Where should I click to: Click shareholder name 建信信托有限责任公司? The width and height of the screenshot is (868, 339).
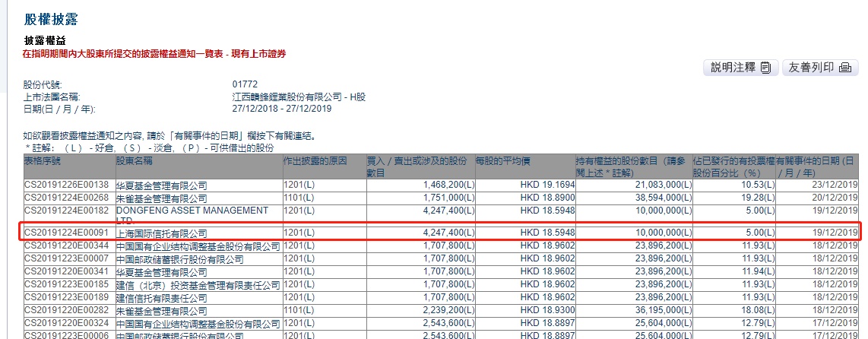(x=162, y=298)
